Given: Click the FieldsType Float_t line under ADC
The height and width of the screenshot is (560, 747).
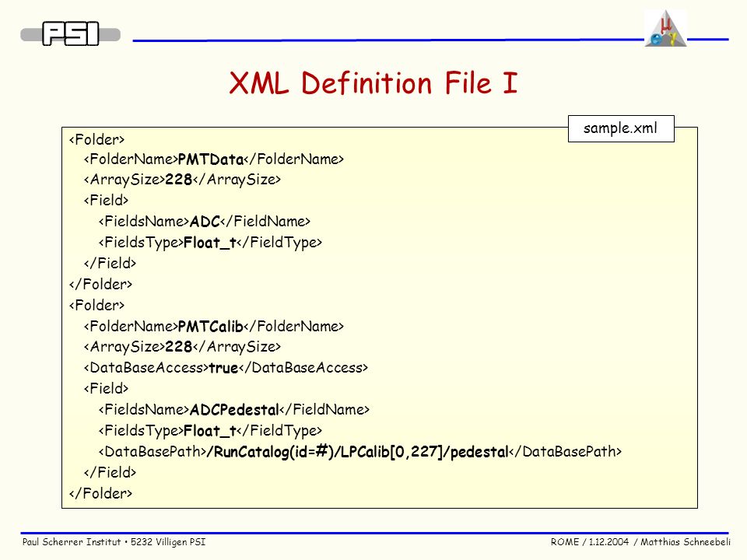Looking at the screenshot, I should pos(210,243).
